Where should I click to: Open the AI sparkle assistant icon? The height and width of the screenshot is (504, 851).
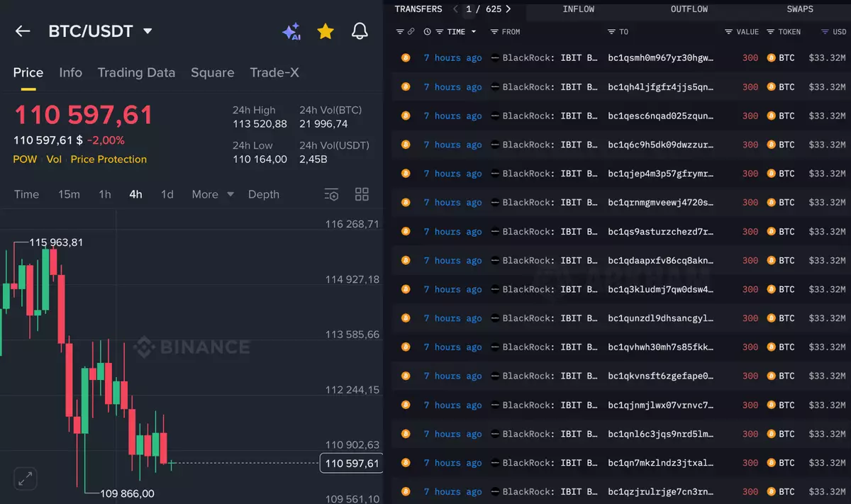coord(291,31)
